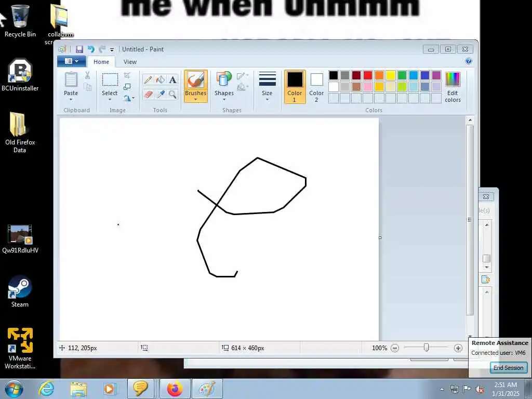Click the Save icon in quick access toolbar
Image resolution: width=532 pixels, height=399 pixels.
79,49
